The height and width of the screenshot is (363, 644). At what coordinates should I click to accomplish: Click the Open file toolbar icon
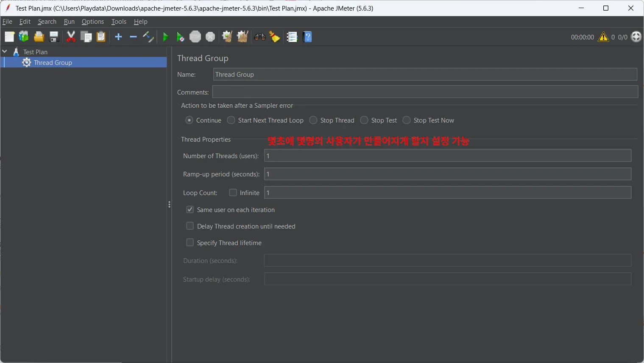point(39,37)
